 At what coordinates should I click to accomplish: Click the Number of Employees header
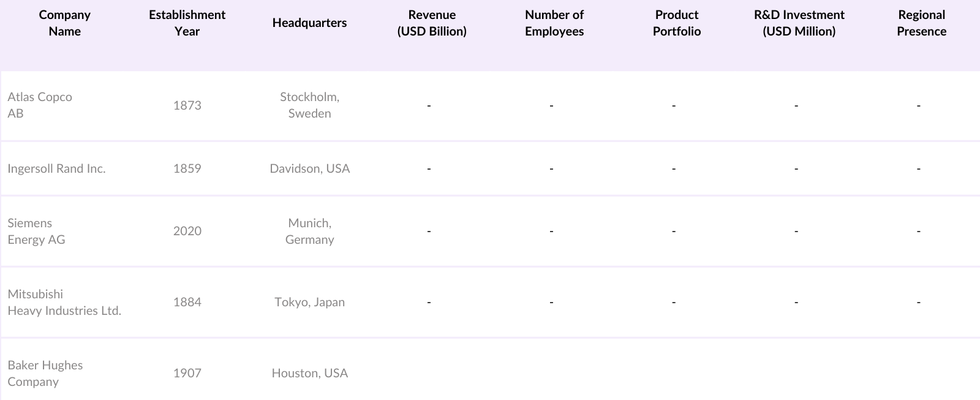click(x=554, y=23)
